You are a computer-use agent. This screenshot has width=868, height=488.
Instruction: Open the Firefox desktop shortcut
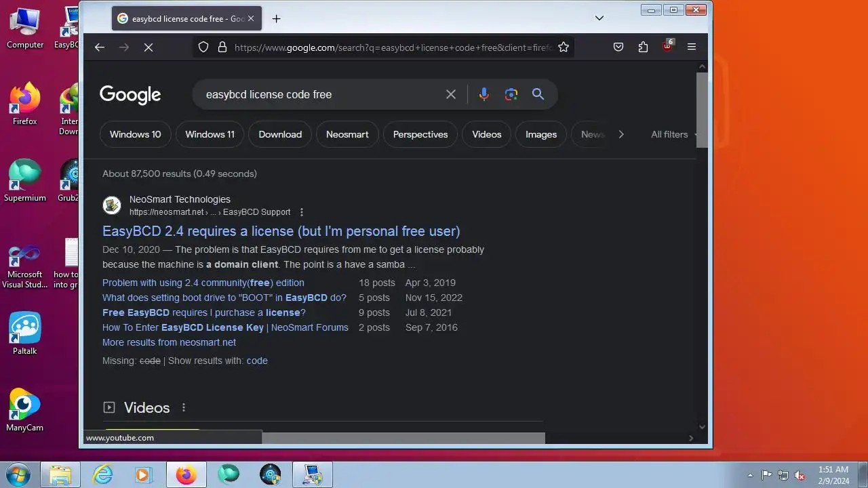point(25,105)
